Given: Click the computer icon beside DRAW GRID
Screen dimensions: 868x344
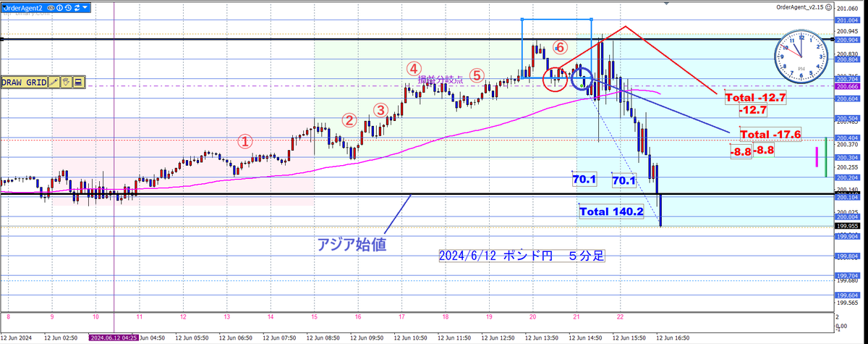Looking at the screenshot, I should coord(78,82).
